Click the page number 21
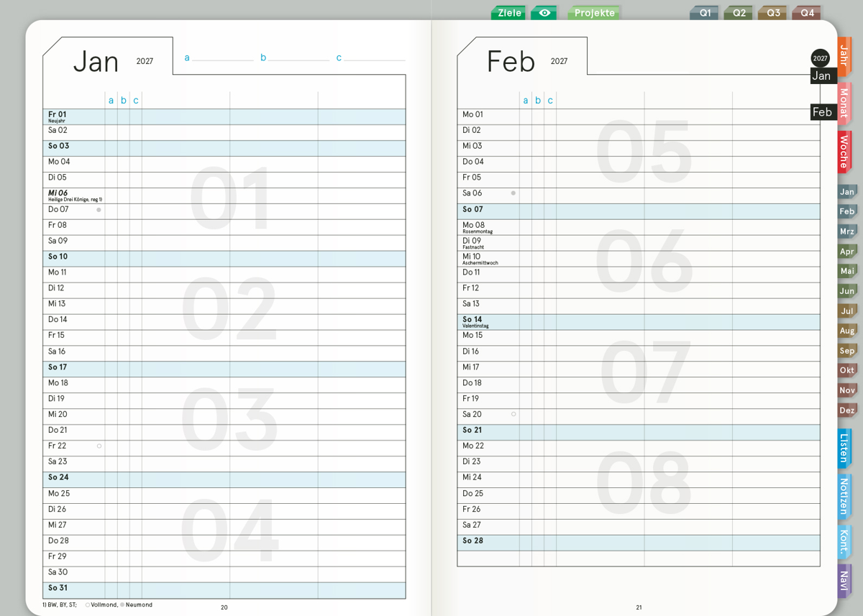The image size is (863, 616). (x=639, y=607)
